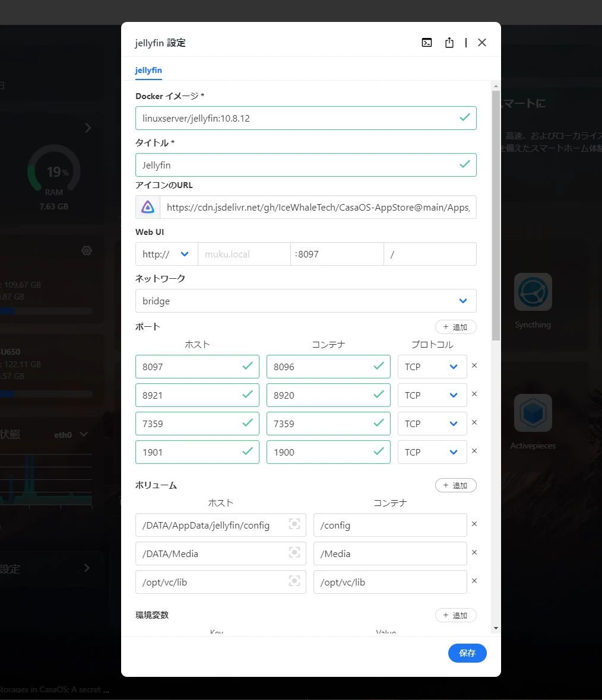Open the network bridge dropdown
The height and width of the screenshot is (700, 602).
(306, 301)
